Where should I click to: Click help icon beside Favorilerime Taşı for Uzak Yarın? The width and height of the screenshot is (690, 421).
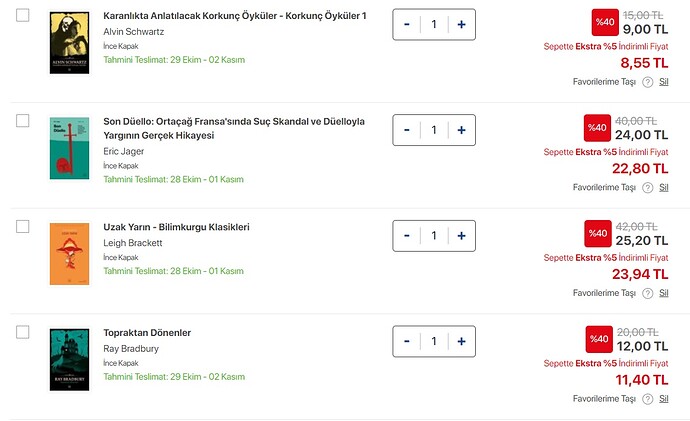[648, 293]
